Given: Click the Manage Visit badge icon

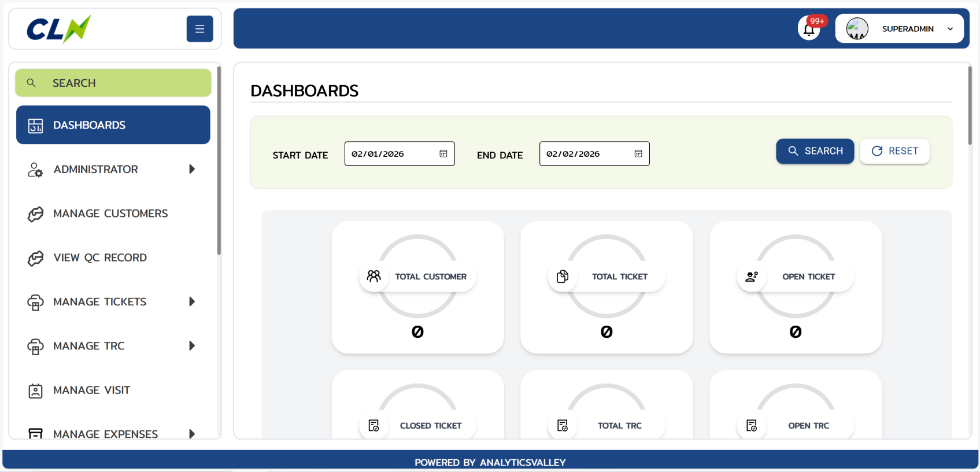Looking at the screenshot, I should (x=35, y=391).
